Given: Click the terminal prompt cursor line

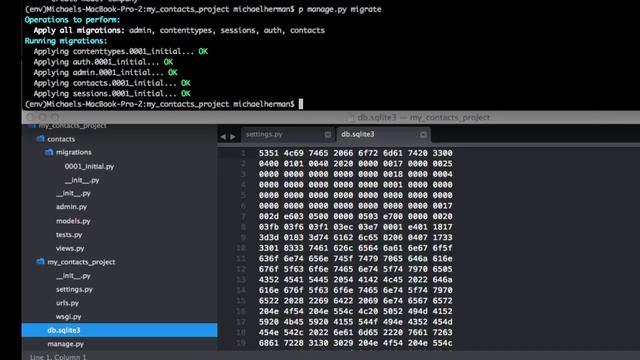Looking at the screenshot, I should point(163,104).
